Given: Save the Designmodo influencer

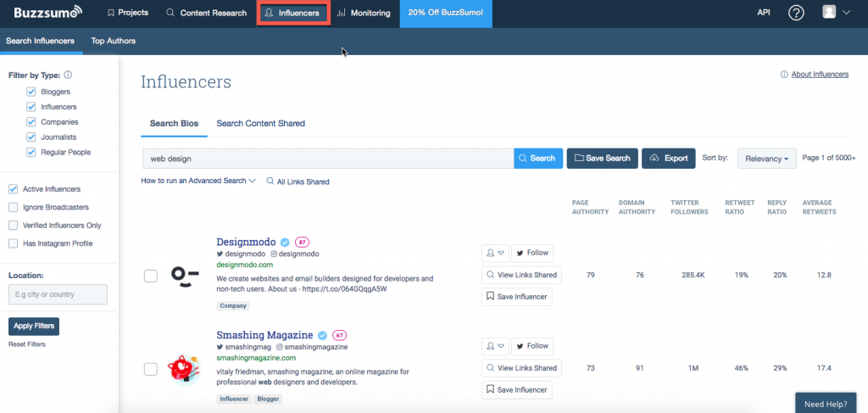Looking at the screenshot, I should pos(516,297).
